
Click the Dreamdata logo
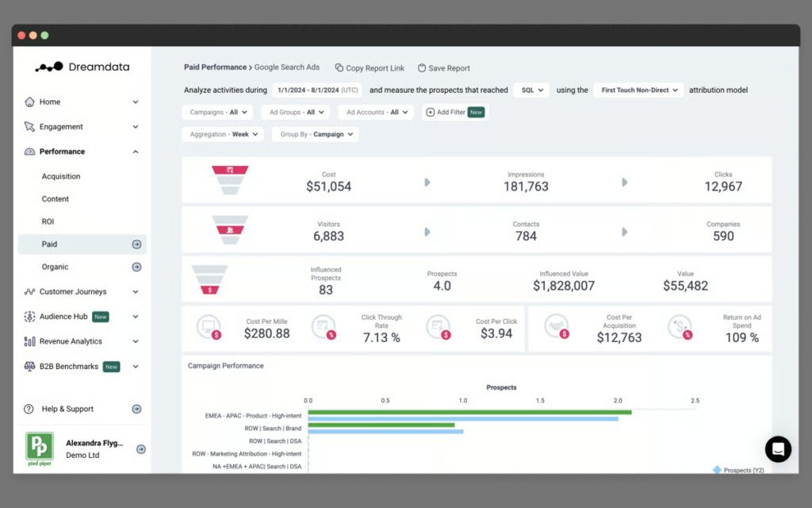tap(82, 67)
